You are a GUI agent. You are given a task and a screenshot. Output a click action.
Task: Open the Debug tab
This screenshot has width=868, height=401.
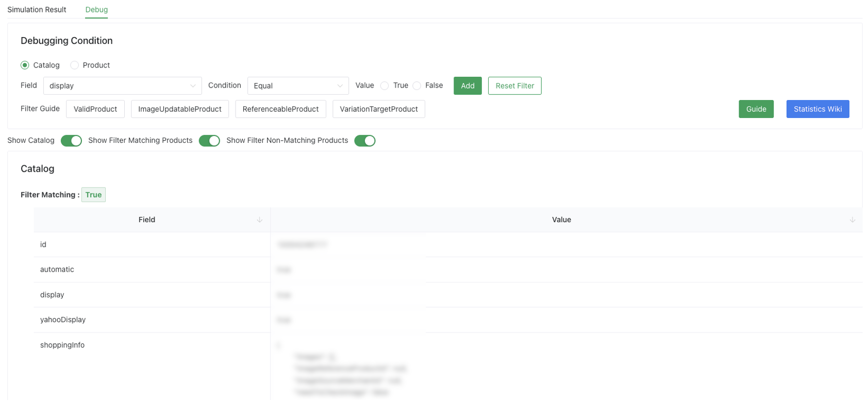pos(96,10)
